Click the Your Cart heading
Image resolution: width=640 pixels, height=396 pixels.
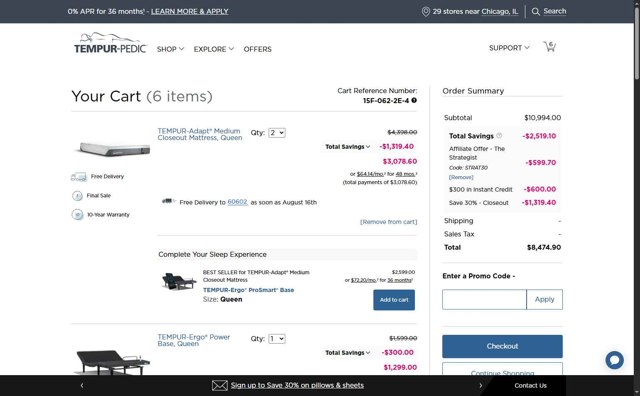coord(142,96)
